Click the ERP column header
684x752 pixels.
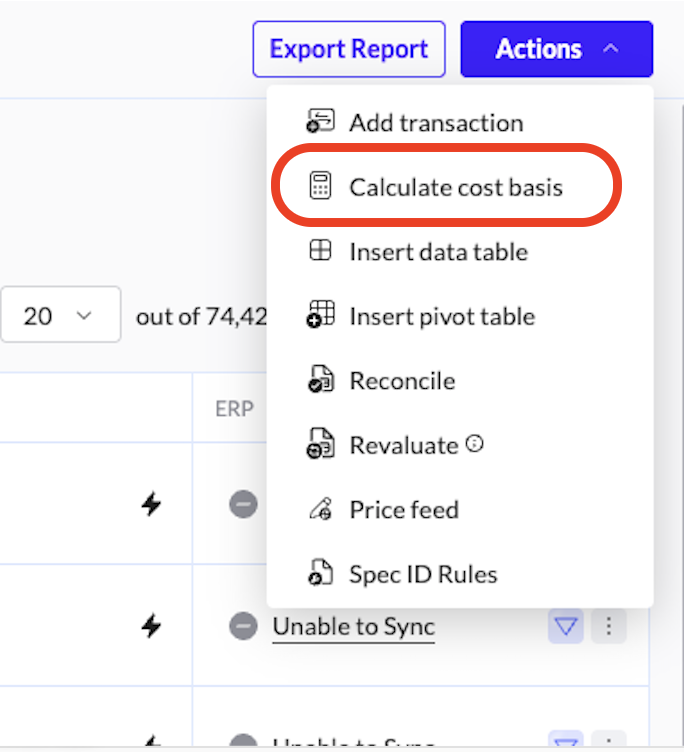click(234, 409)
